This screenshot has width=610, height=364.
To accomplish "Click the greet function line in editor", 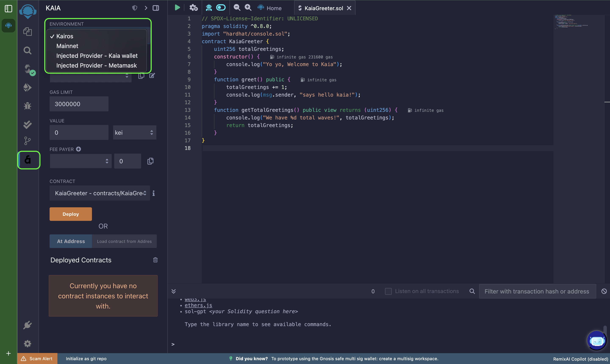I will click(x=252, y=79).
